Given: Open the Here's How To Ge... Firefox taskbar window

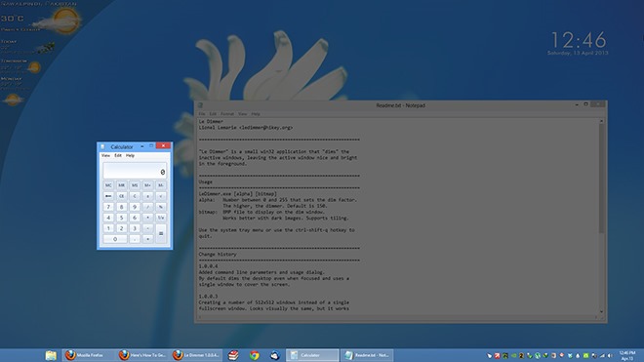Looking at the screenshot, I should 142,355.
